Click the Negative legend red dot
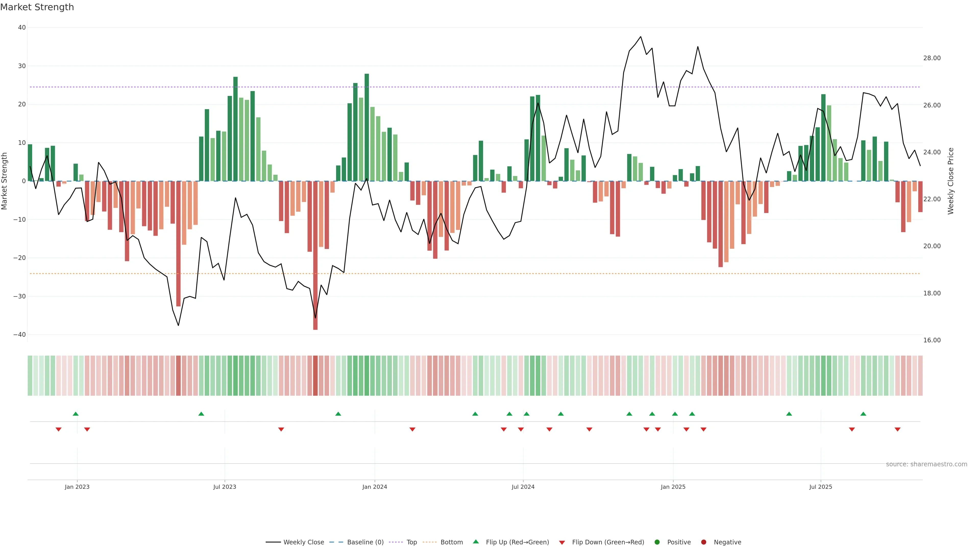 click(x=703, y=542)
